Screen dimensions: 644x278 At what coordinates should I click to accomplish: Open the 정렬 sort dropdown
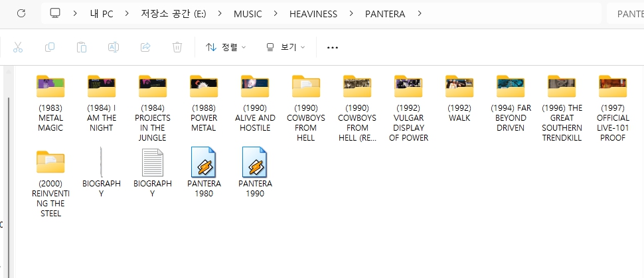[x=226, y=47]
